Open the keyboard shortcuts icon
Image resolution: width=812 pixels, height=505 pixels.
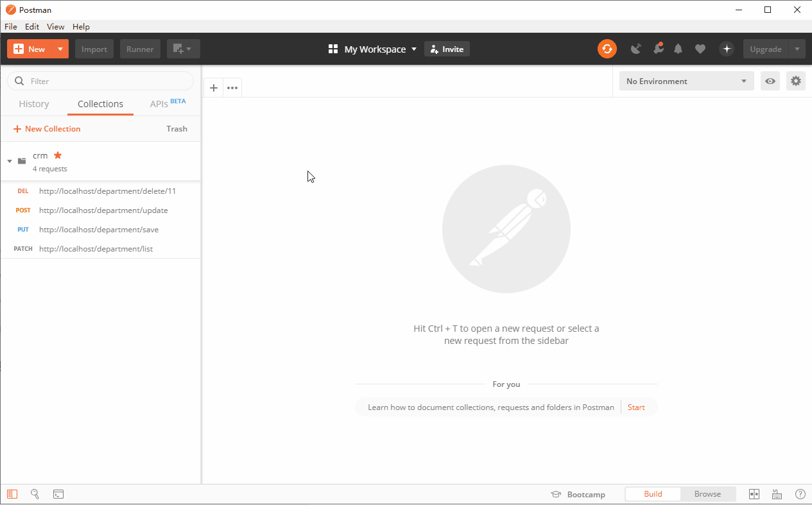777,494
